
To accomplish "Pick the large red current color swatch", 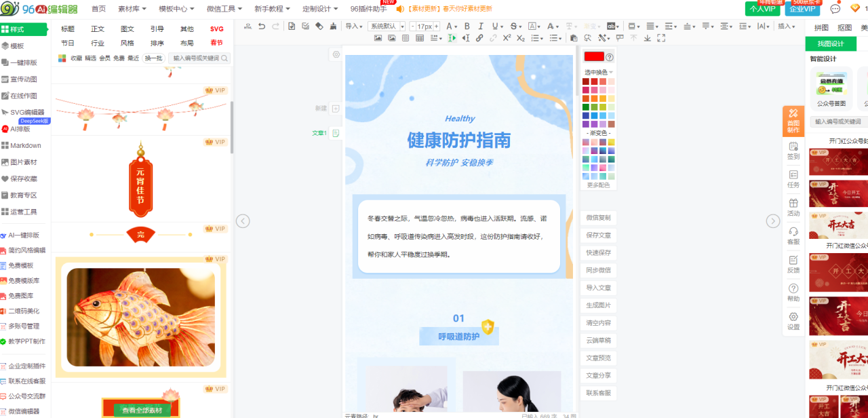I will pos(593,57).
